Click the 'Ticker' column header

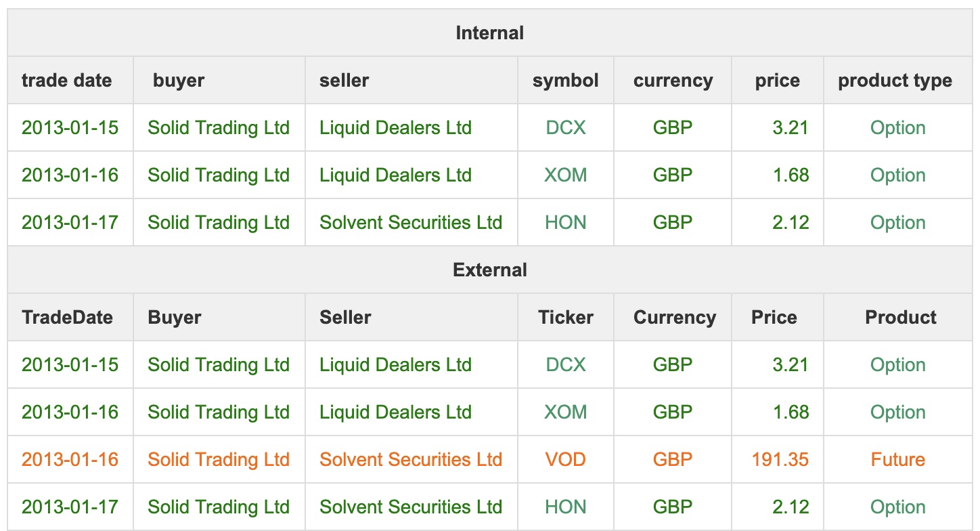point(565,318)
